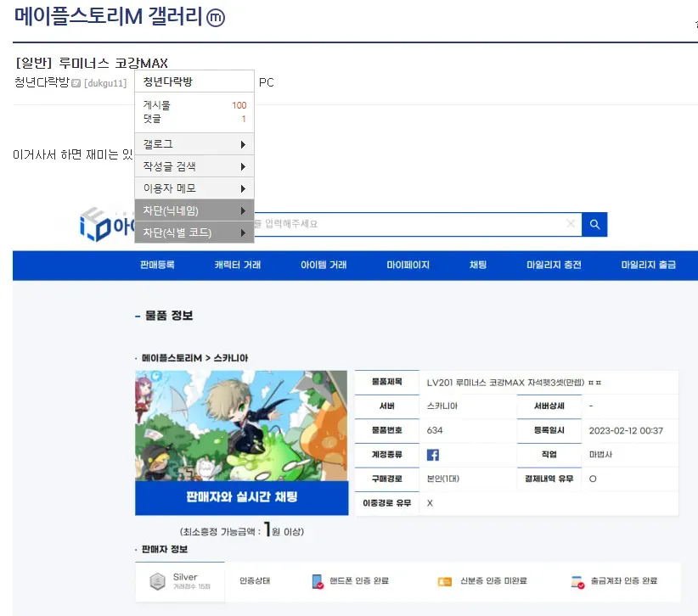This screenshot has height=616, width=698.
Task: Expand the 차단(식별 코드) submenu arrow
Action: [x=243, y=232]
